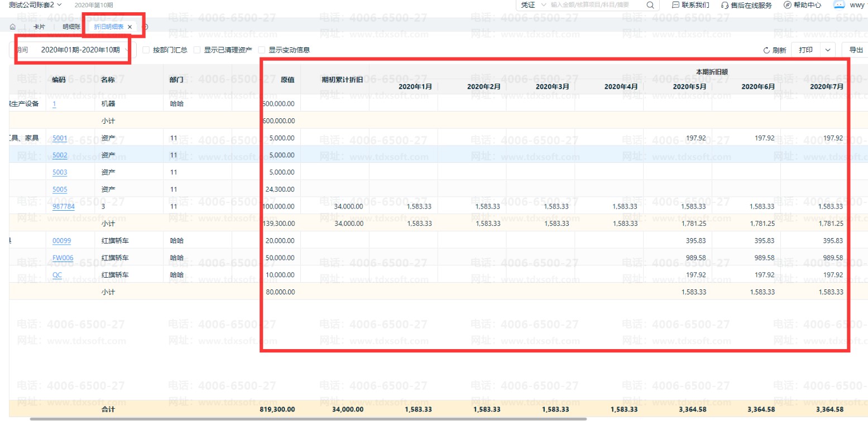Click the horizontal scrollbar at bottom
This screenshot has height=421, width=868.
[307, 419]
